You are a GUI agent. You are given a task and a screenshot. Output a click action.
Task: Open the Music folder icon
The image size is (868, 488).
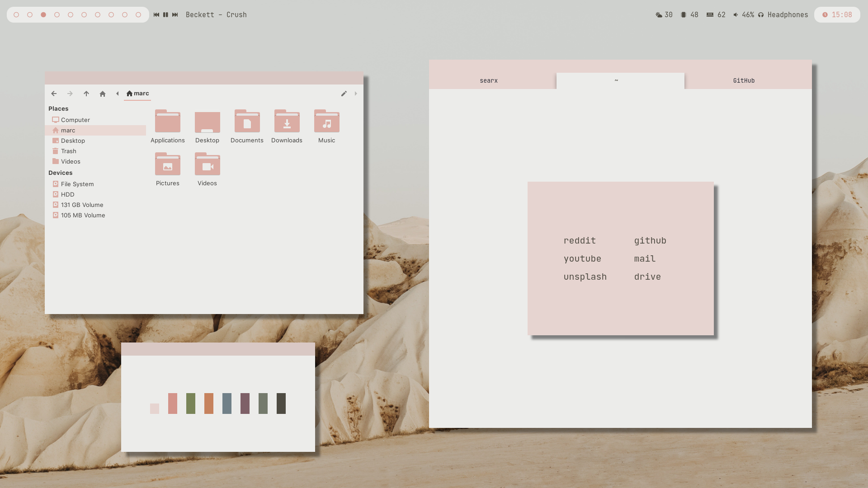(326, 121)
